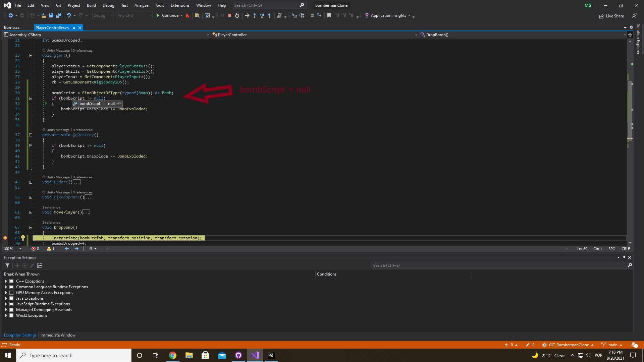Click the breakpoint marker on line 69
This screenshot has width=644, height=362.
pos(5,238)
